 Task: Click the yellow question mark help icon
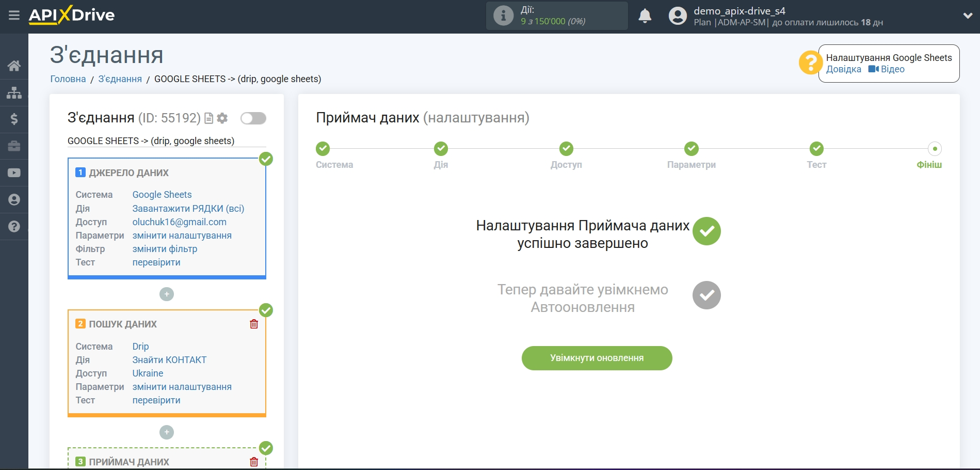click(810, 62)
